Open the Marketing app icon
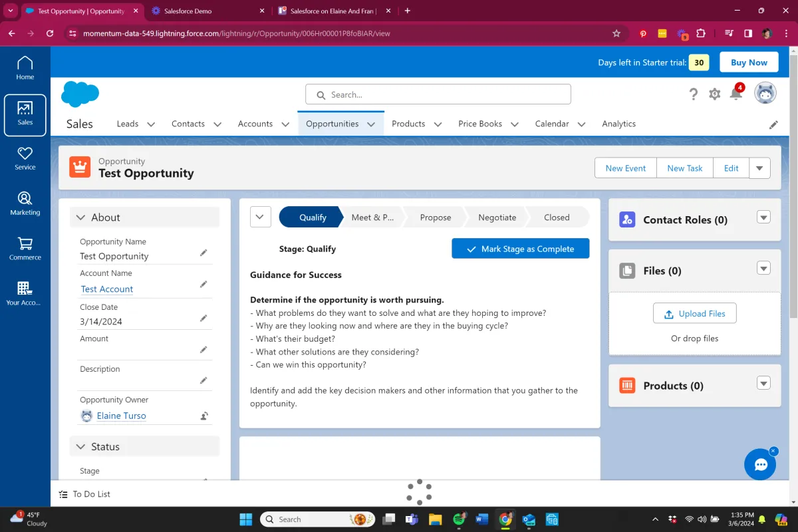The image size is (798, 532). [25, 203]
